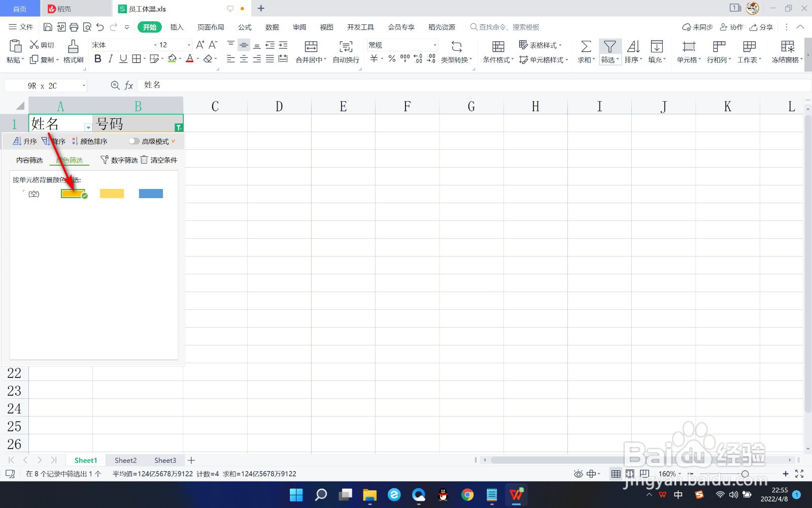
Task: Open Chrome from the taskbar
Action: tap(467, 494)
